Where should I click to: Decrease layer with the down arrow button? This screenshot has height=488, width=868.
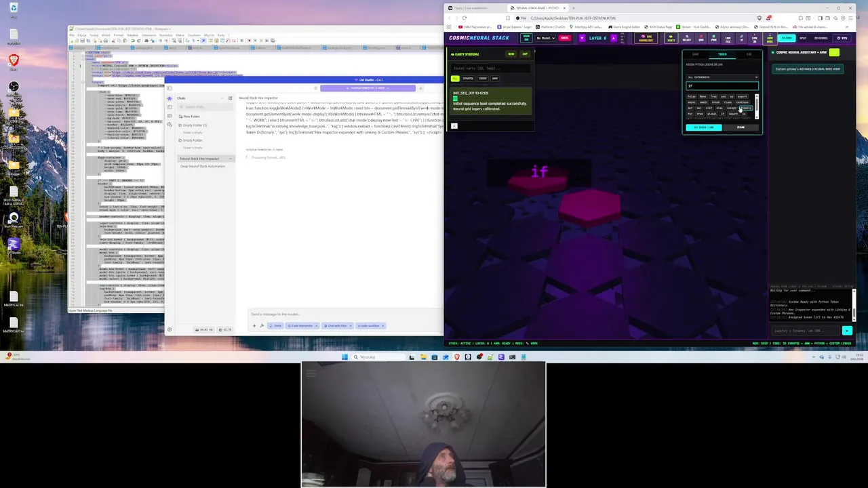[x=582, y=38]
